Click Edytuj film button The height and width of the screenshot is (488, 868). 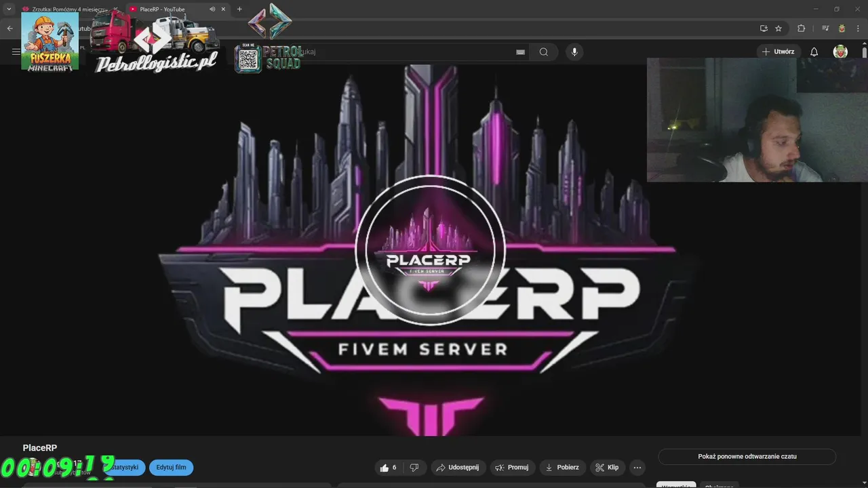coord(171,468)
